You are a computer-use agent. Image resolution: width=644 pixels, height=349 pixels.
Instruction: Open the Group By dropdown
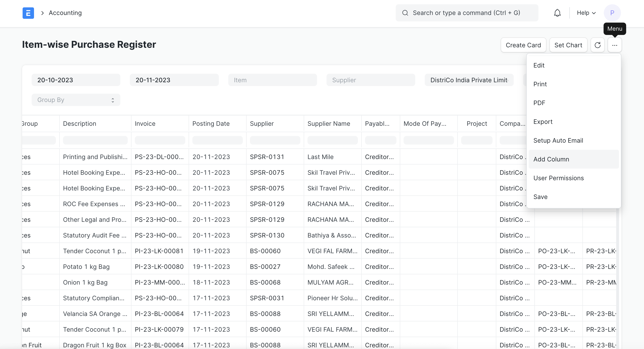point(76,100)
